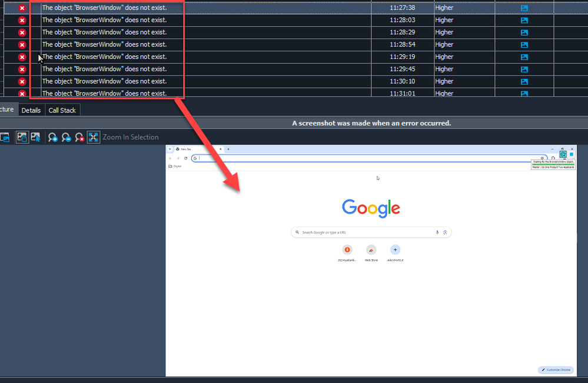588x383 pixels.
Task: Click the Google Lens icon in search box
Action: pos(445,232)
